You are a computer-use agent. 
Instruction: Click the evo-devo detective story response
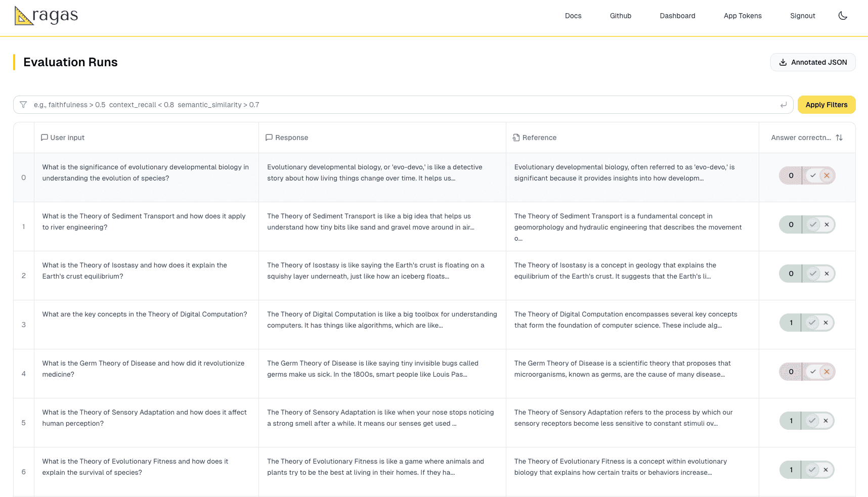tap(375, 172)
